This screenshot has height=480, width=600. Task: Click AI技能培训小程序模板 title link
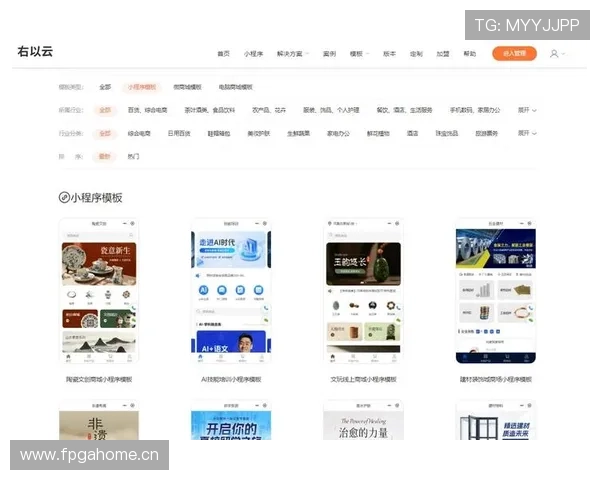click(231, 379)
